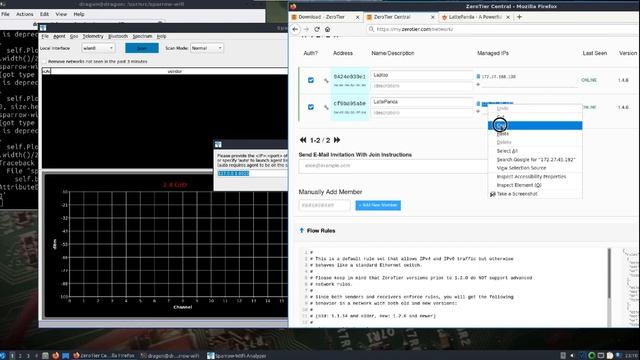Image resolution: width=640 pixels, height=360 pixels.
Task: Launch Firefox from the taskbar launcher
Action: click(x=56, y=356)
